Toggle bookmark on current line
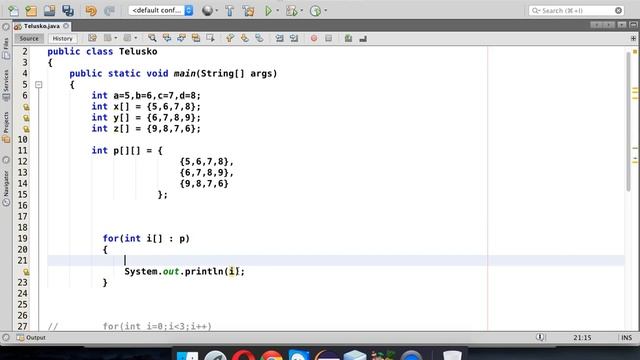Screen dimensions: 640x360 pyautogui.click(x=259, y=38)
